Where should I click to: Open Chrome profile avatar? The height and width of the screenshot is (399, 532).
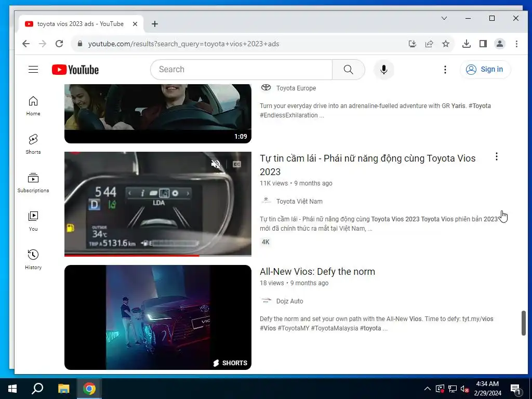click(x=500, y=44)
